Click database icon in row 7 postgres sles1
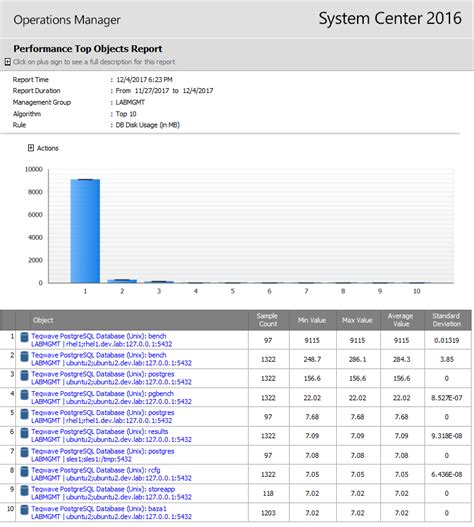The image size is (474, 527). coord(24,452)
